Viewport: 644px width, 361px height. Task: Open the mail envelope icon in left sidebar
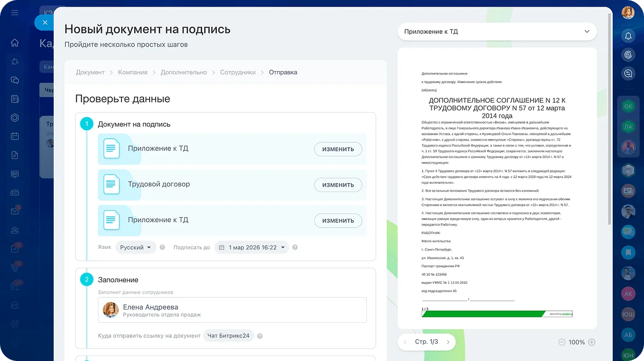15,211
